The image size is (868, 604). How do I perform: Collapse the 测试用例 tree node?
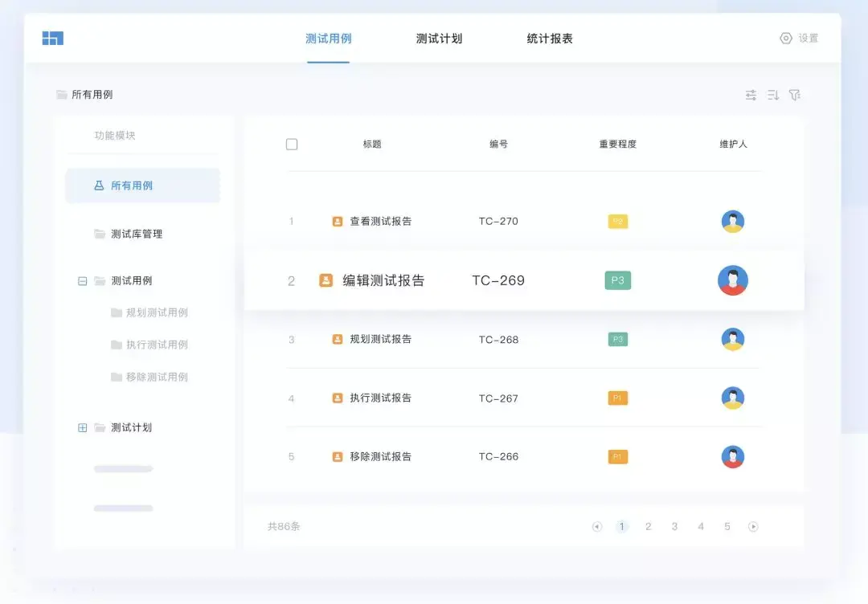coord(83,281)
